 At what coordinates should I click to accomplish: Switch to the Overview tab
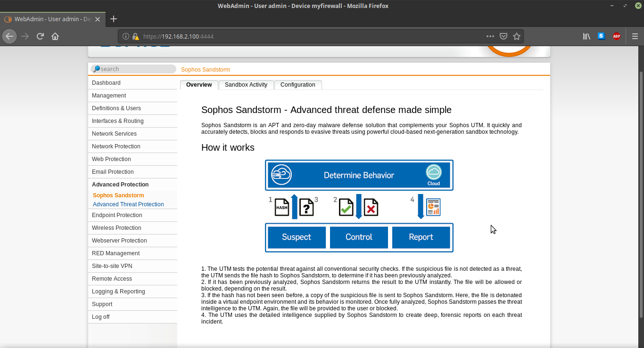tap(199, 85)
